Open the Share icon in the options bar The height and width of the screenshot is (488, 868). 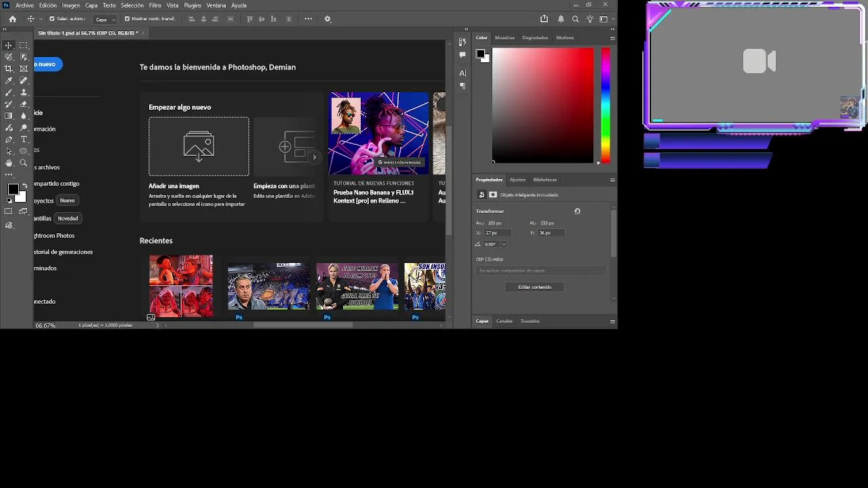point(545,19)
